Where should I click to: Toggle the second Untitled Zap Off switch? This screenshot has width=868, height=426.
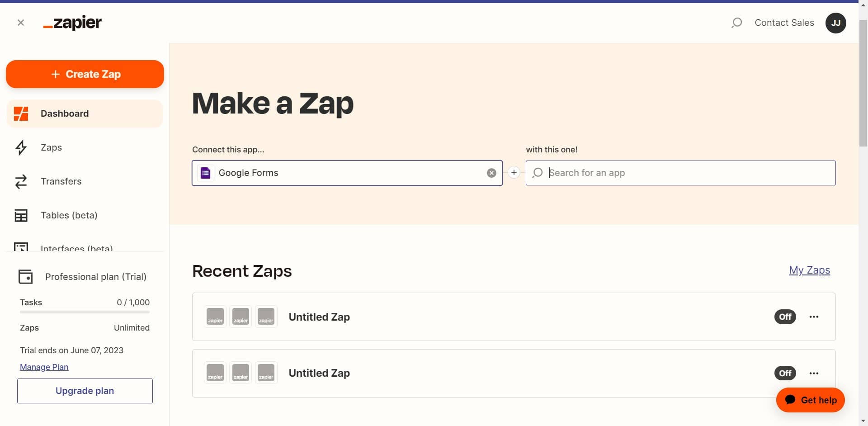[x=785, y=373]
